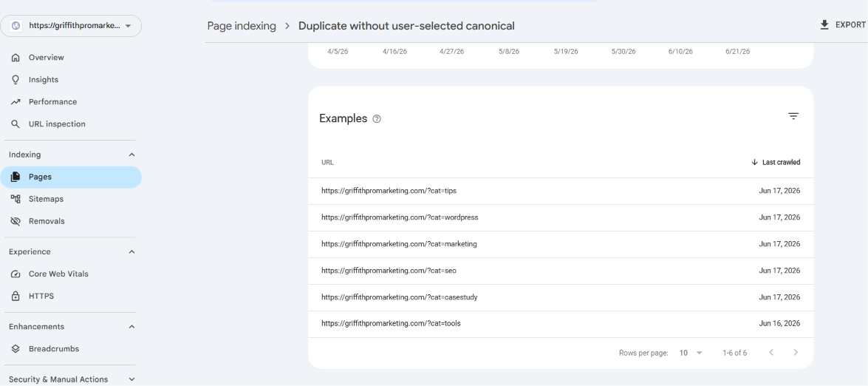
Task: Select the ?cat=tips URL row
Action: pyautogui.click(x=561, y=191)
